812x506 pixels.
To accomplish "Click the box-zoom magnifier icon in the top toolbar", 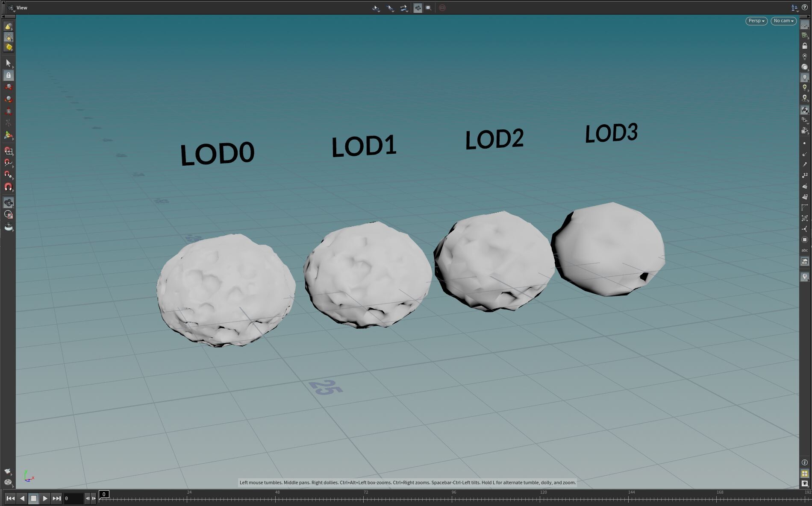I will coord(428,8).
